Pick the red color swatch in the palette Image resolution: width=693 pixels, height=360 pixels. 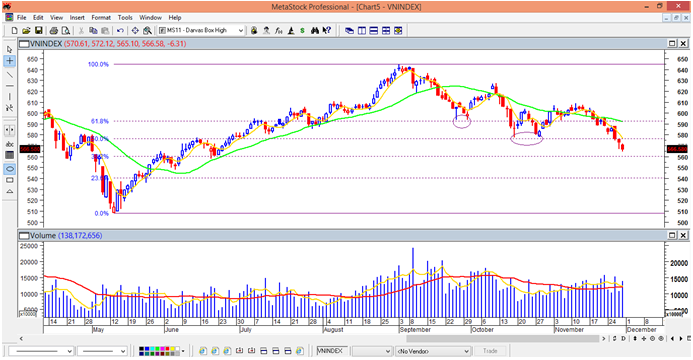[x=167, y=349]
